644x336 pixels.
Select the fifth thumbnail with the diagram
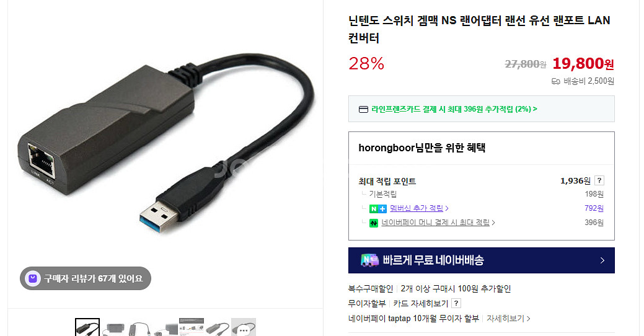192,327
